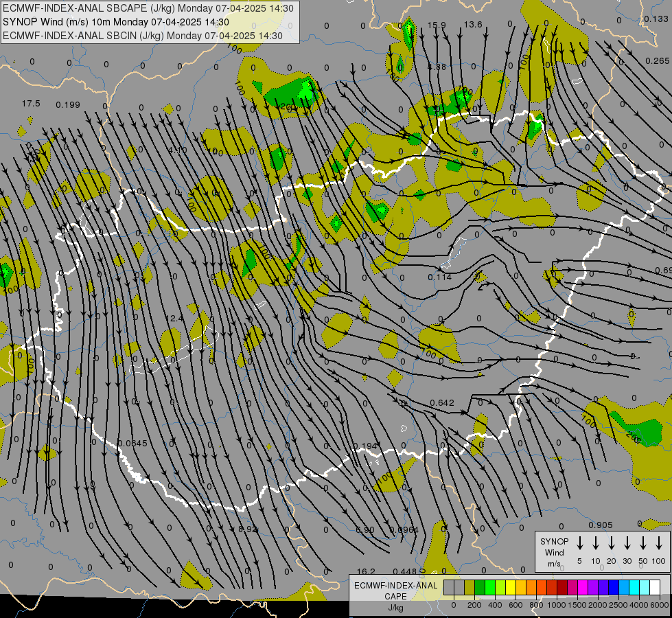Click the 'ECMWF-INDEX-ANAL CAPE J/kg' legend label

pos(395,597)
